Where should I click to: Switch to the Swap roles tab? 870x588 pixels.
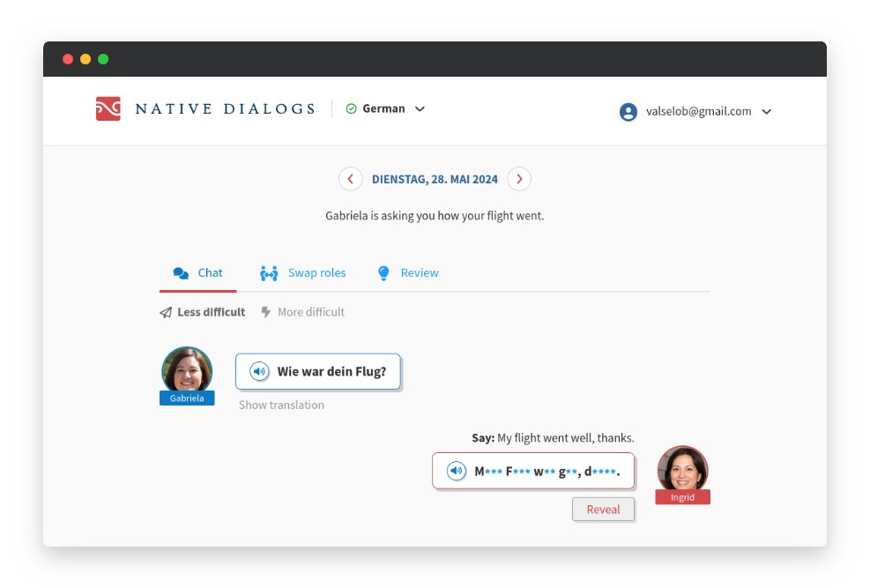[303, 273]
